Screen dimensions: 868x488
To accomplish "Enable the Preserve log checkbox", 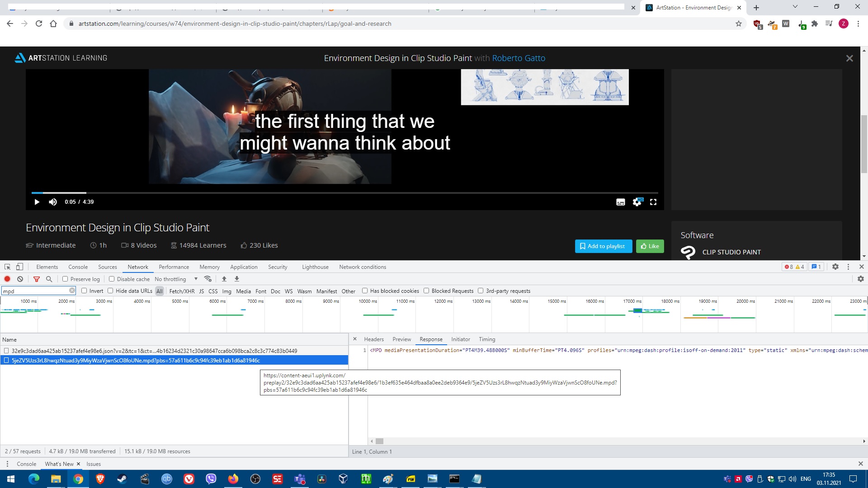I will pos(65,279).
